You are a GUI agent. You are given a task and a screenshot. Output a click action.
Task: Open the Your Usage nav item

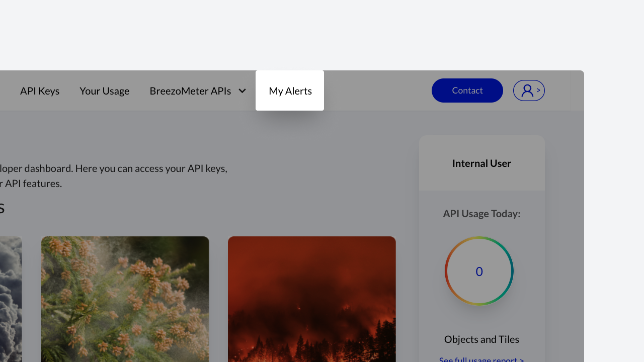[x=104, y=91]
